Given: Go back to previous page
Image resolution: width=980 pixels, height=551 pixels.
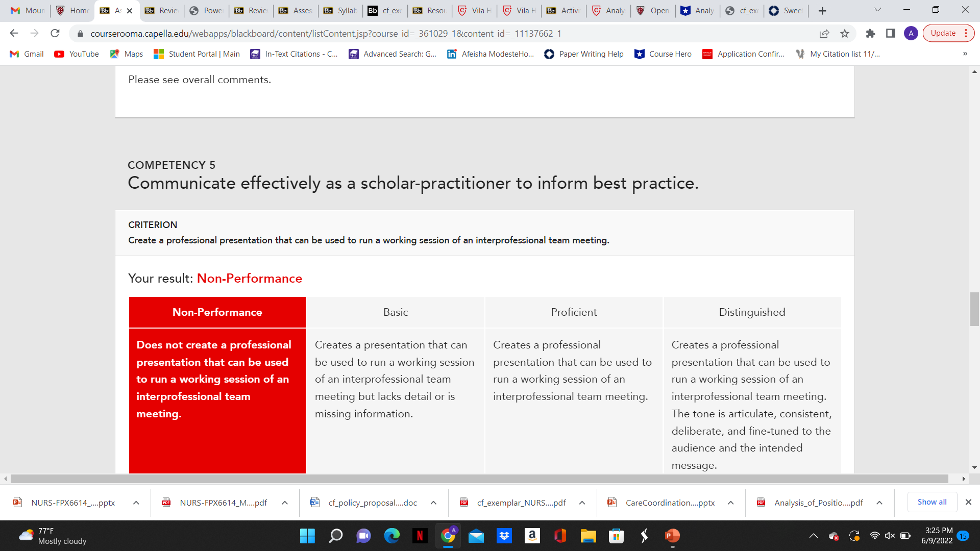Looking at the screenshot, I should 14,33.
